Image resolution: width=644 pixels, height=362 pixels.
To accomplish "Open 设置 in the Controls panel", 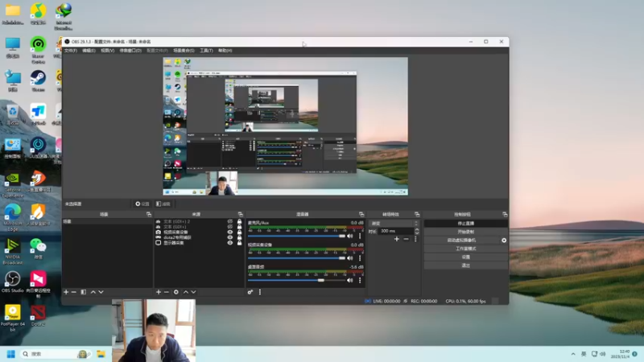I will click(x=466, y=257).
